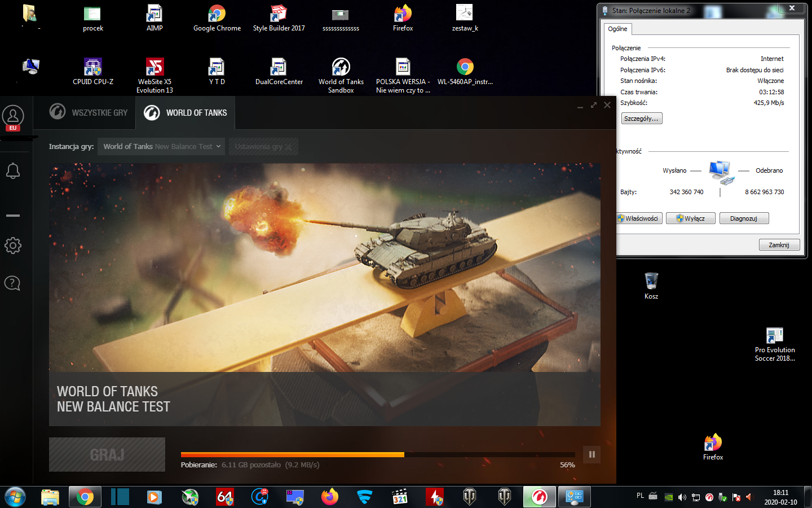Click the '6.11 GB pozostało' download status
812x508 pixels.
pyautogui.click(x=251, y=465)
